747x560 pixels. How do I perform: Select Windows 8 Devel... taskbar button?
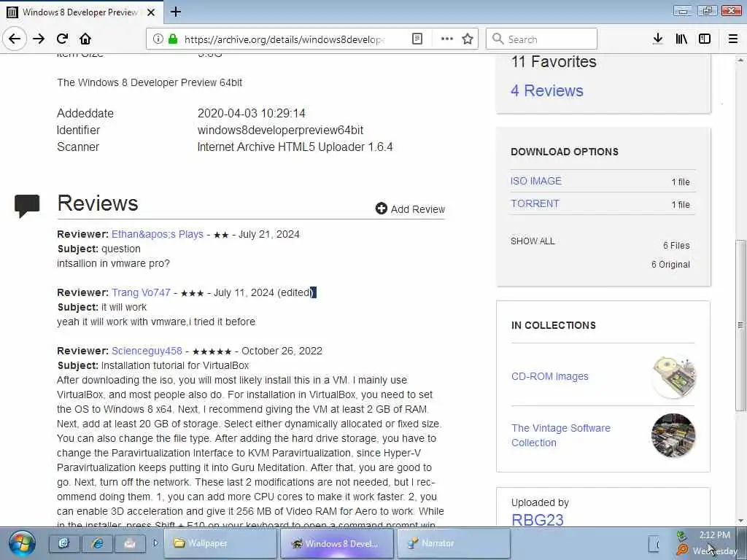coord(337,543)
